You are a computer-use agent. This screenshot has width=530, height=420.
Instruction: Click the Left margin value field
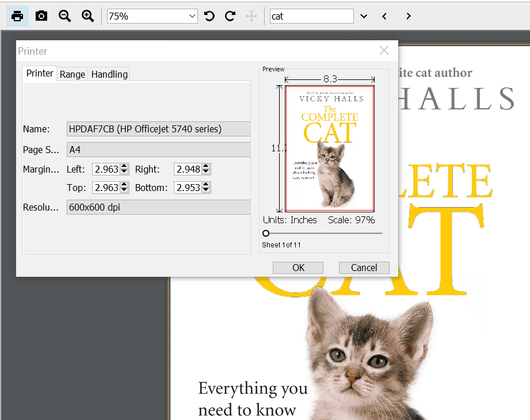[x=106, y=169]
